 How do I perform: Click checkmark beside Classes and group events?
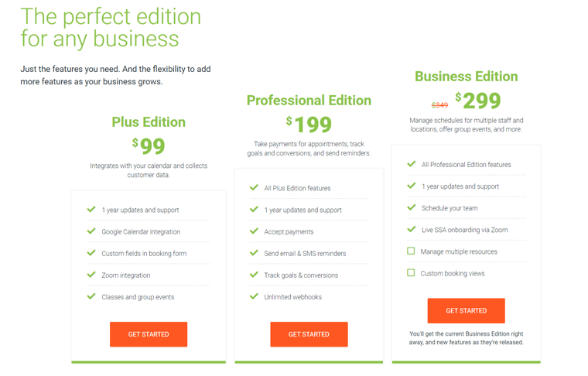point(91,296)
